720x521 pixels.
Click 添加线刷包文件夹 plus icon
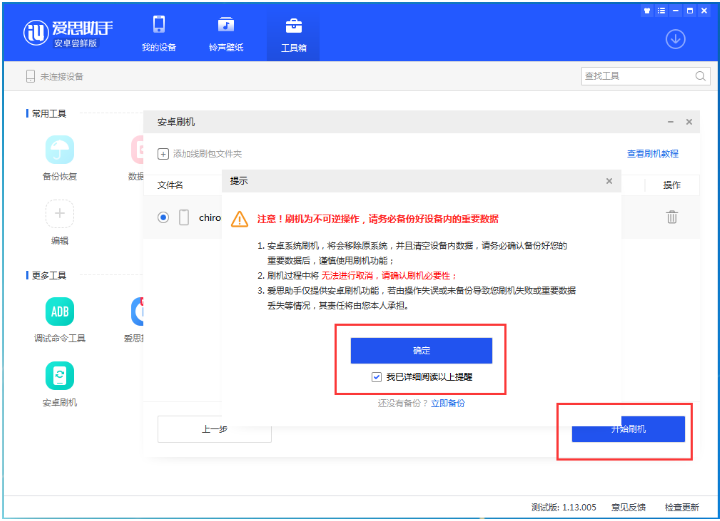[163, 154]
